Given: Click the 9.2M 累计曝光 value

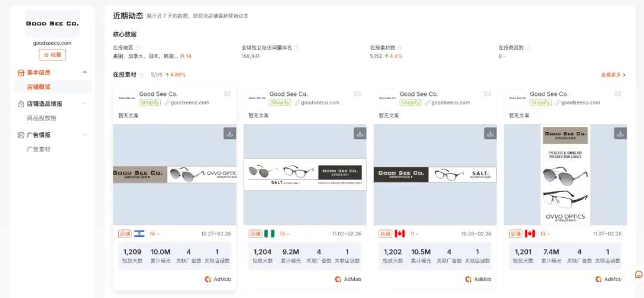Looking at the screenshot, I should (x=291, y=252).
